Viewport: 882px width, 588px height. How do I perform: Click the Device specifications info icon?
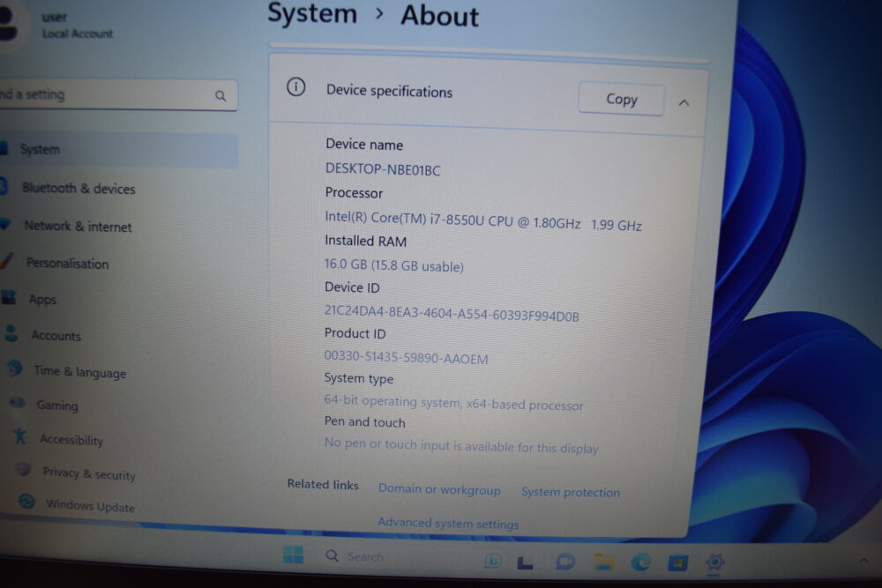point(295,87)
